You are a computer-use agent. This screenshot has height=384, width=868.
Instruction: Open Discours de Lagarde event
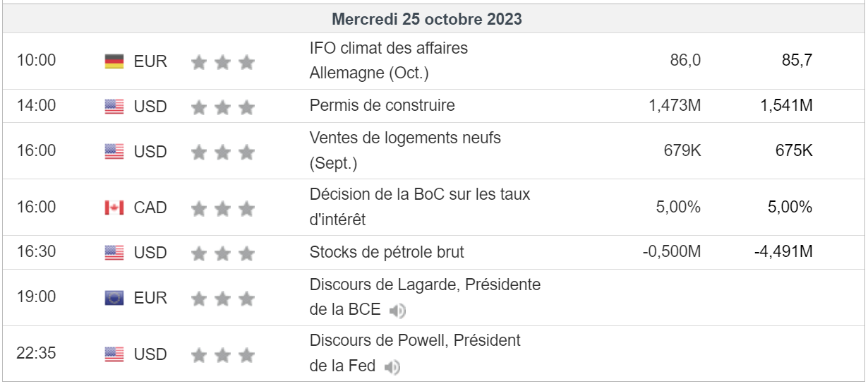click(425, 285)
